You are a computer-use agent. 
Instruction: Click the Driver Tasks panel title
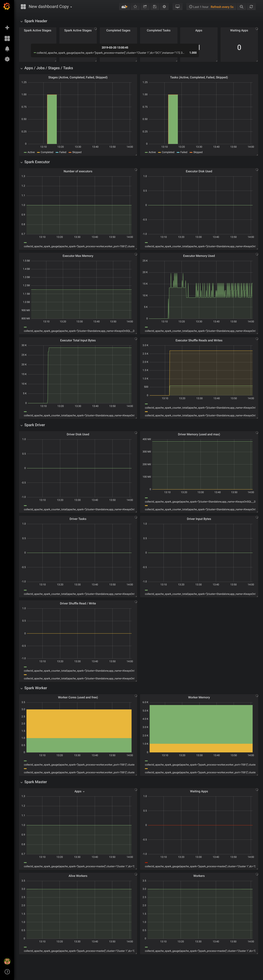click(x=78, y=519)
